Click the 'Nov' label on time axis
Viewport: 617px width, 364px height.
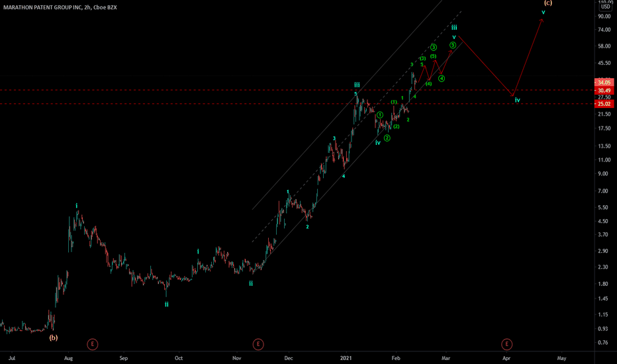coord(236,358)
